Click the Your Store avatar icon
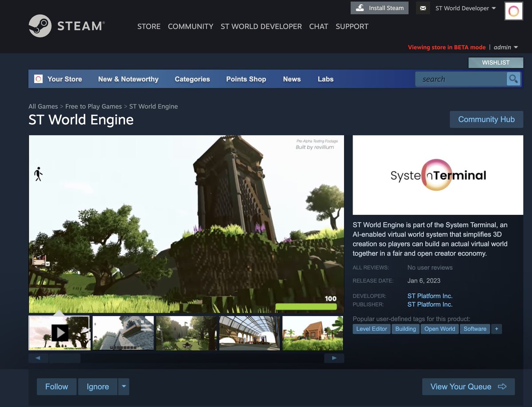The image size is (532, 407). tap(39, 79)
